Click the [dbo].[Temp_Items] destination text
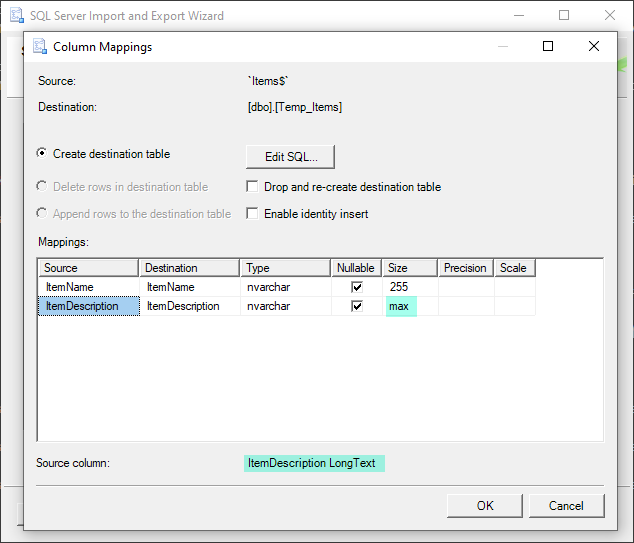 pos(295,107)
